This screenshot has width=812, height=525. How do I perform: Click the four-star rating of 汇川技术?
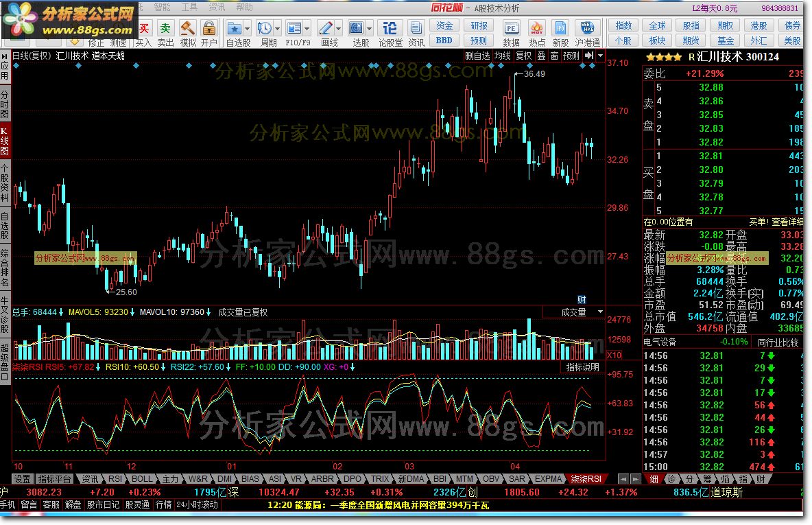(x=664, y=57)
